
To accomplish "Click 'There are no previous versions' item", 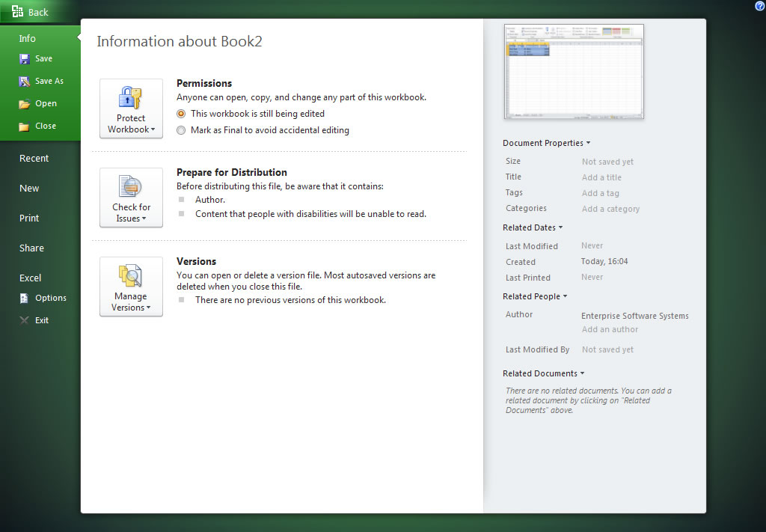I will click(291, 300).
